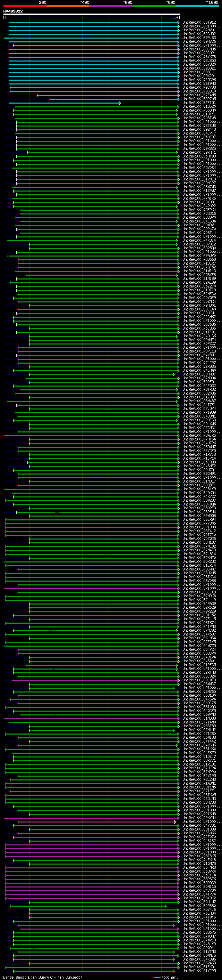Click hit label UniRef100_C6T912
222x980 pixels.
click(199, 23)
